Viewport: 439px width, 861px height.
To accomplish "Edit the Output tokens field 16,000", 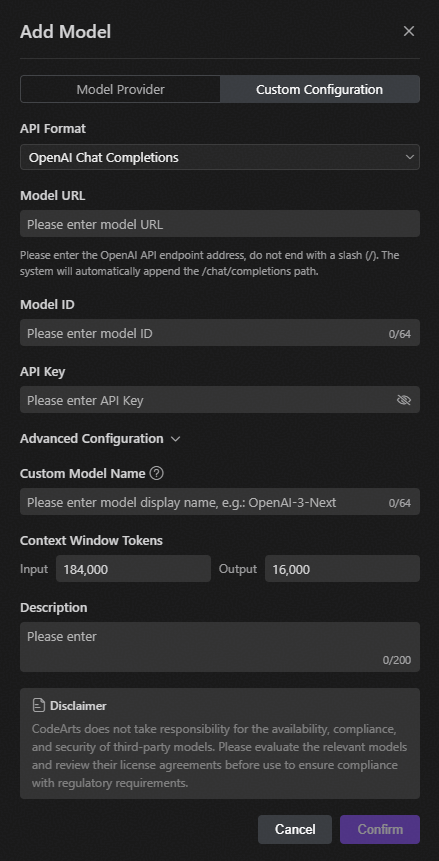I will pos(342,569).
